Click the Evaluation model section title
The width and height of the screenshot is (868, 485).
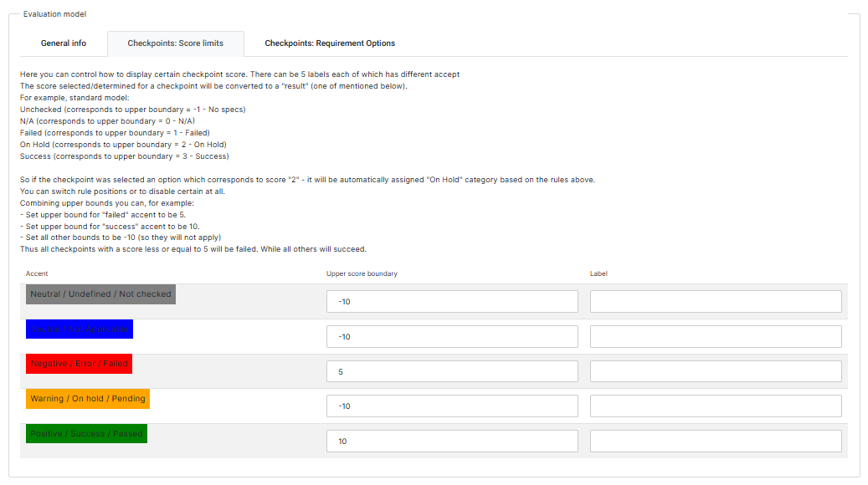[x=54, y=14]
